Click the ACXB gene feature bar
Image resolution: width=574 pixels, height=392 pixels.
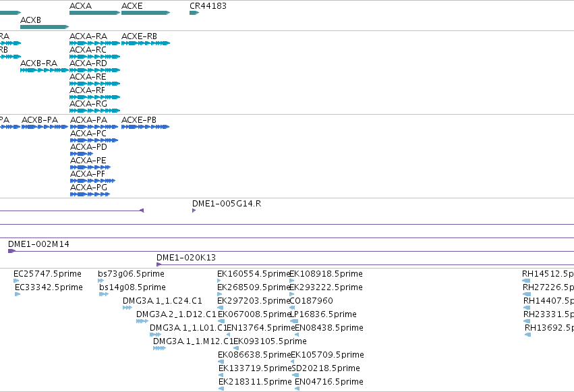[x=45, y=27]
